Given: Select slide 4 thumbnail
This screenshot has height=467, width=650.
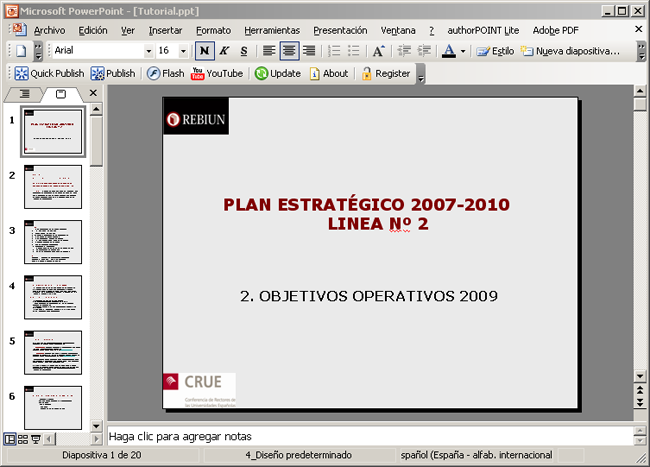Looking at the screenshot, I should click(x=53, y=297).
